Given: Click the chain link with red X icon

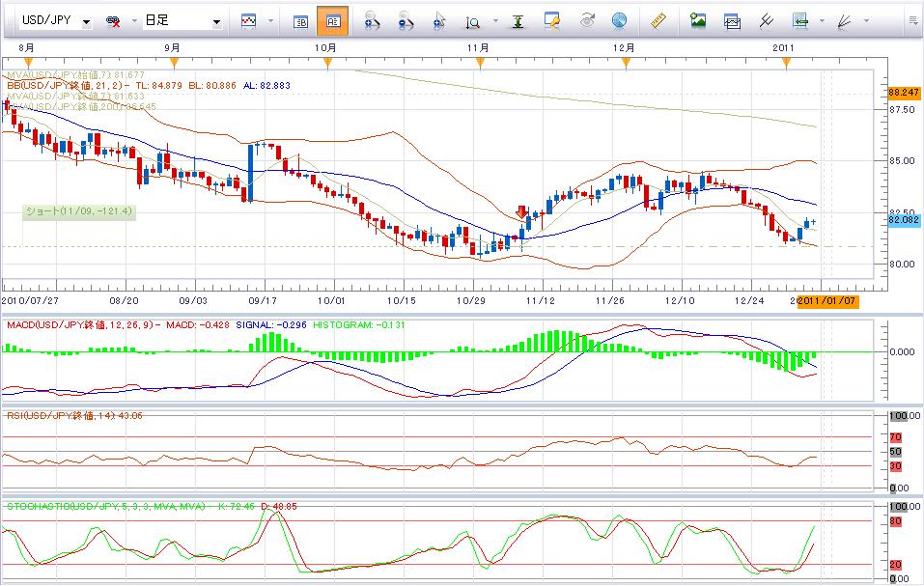Looking at the screenshot, I should [113, 22].
